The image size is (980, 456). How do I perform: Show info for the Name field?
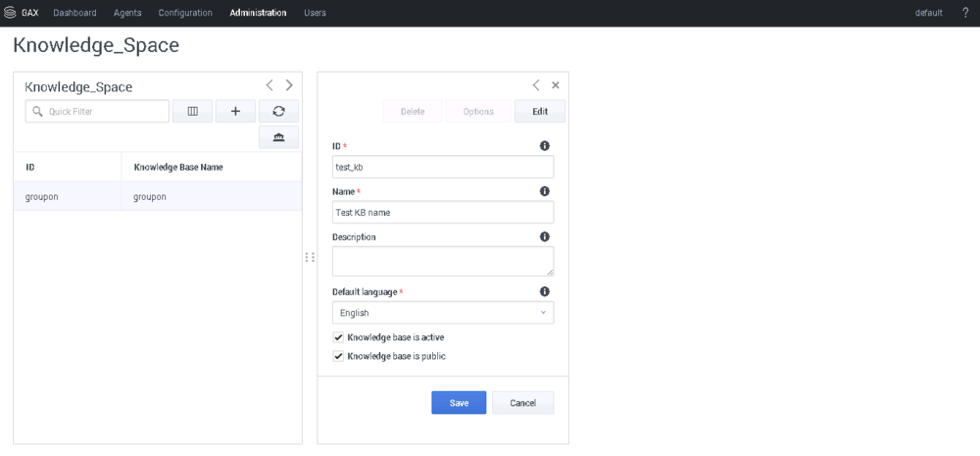click(545, 191)
